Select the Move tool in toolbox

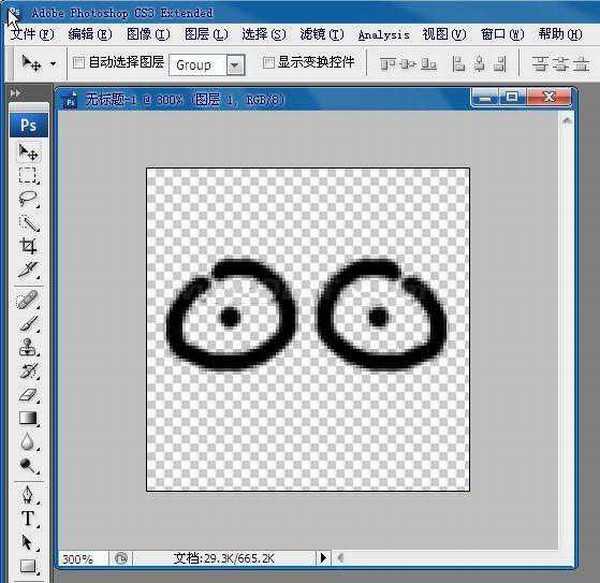click(x=28, y=153)
